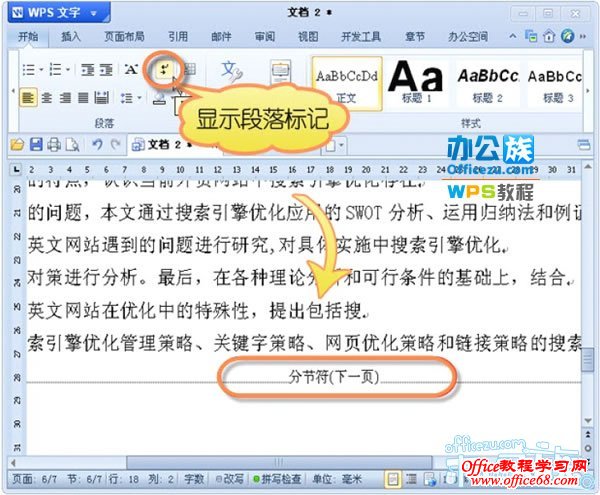
Task: Toggle show paragraph marks button
Action: tap(165, 70)
